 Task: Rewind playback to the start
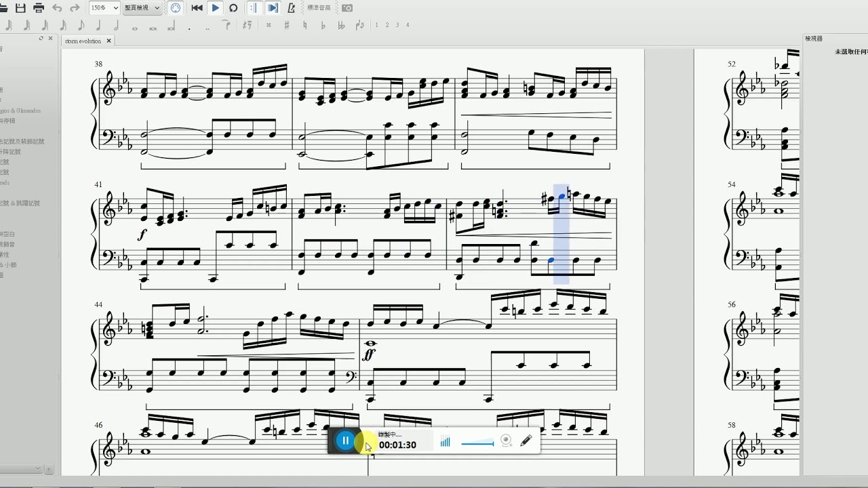(x=197, y=8)
